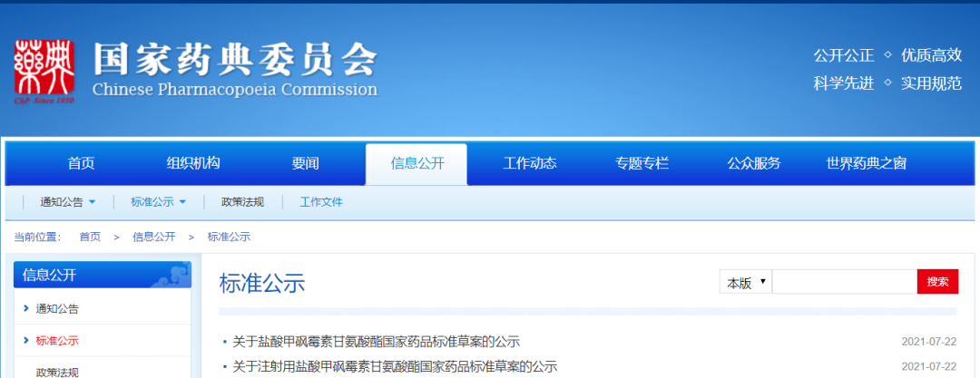Click the search text input field

point(844,282)
